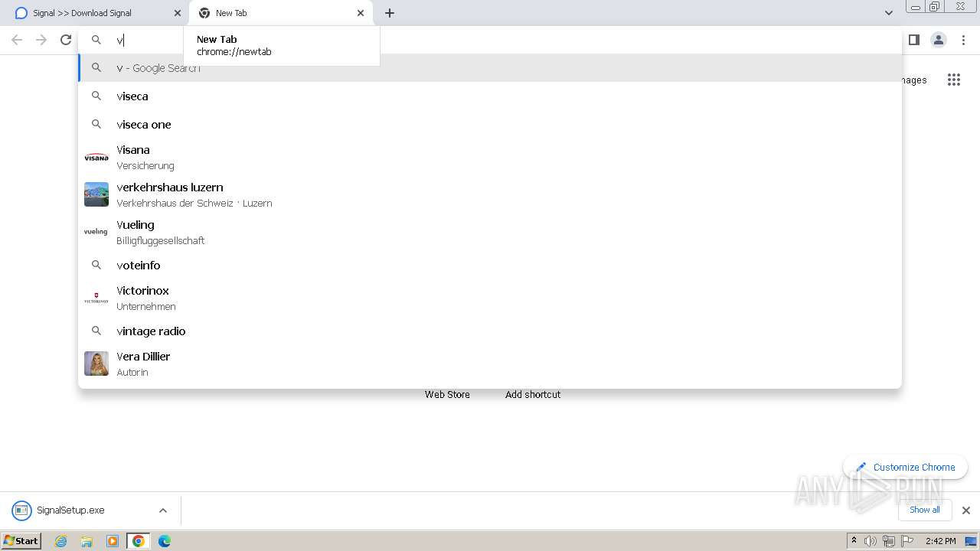
Task: Click the Vera Dillier portrait thumbnail
Action: point(96,364)
